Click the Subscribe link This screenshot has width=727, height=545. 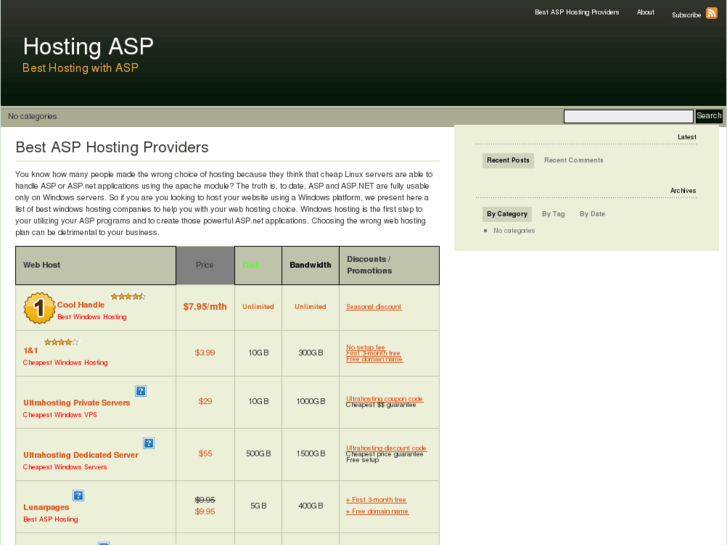pos(686,15)
